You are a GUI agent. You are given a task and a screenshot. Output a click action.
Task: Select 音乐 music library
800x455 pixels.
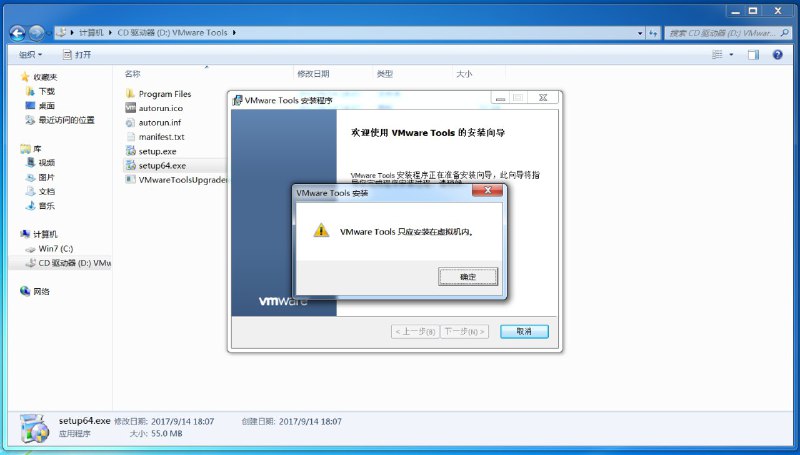[40, 206]
